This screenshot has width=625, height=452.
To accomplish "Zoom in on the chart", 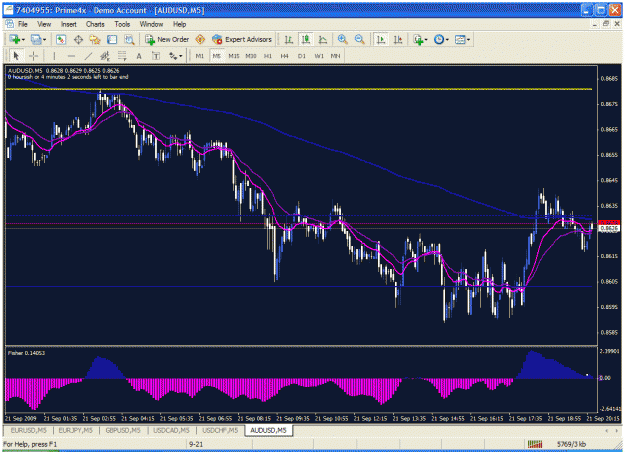I will 342,39.
